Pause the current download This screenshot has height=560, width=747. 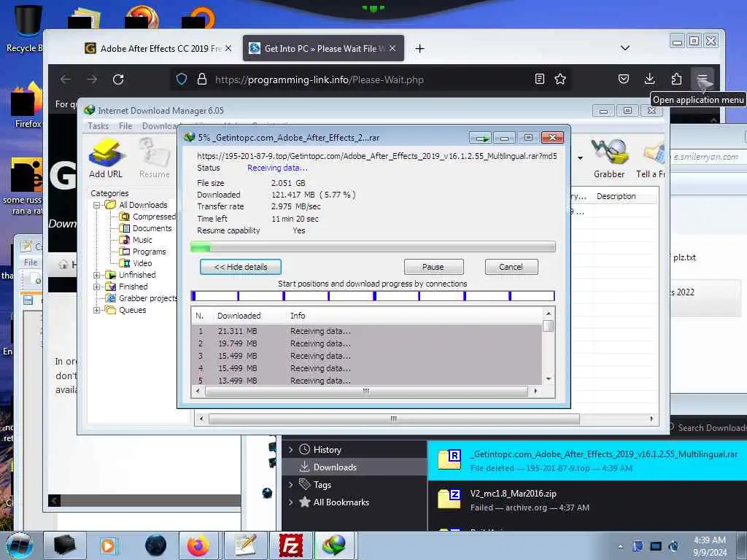point(433,267)
